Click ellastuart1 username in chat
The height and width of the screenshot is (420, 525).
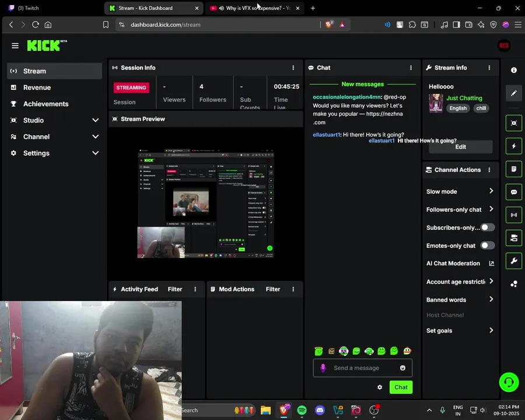click(326, 135)
